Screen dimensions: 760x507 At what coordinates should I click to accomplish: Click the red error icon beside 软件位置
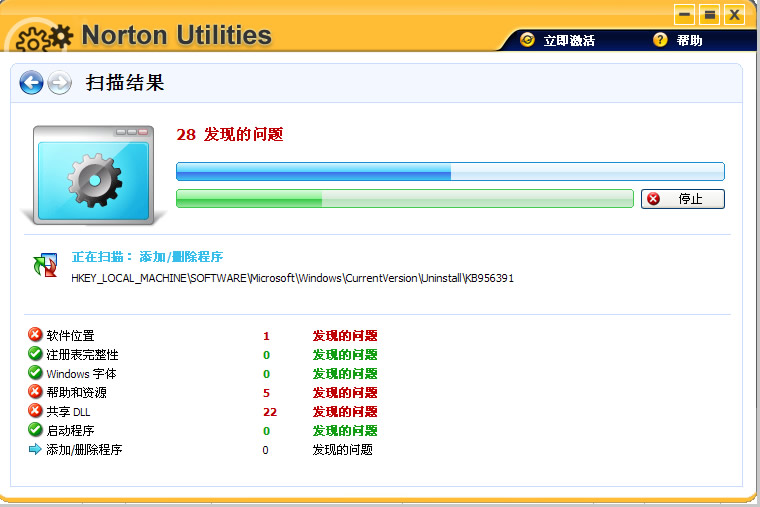click(x=35, y=334)
